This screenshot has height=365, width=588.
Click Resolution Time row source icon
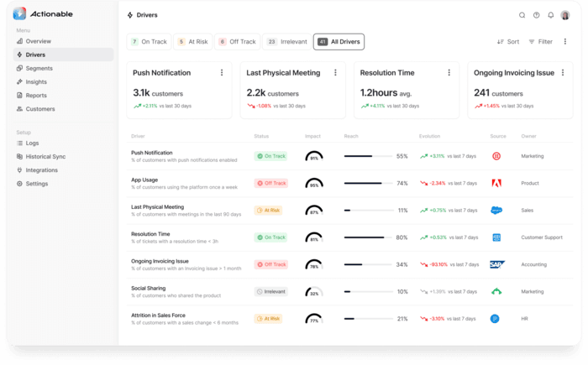[x=496, y=237]
